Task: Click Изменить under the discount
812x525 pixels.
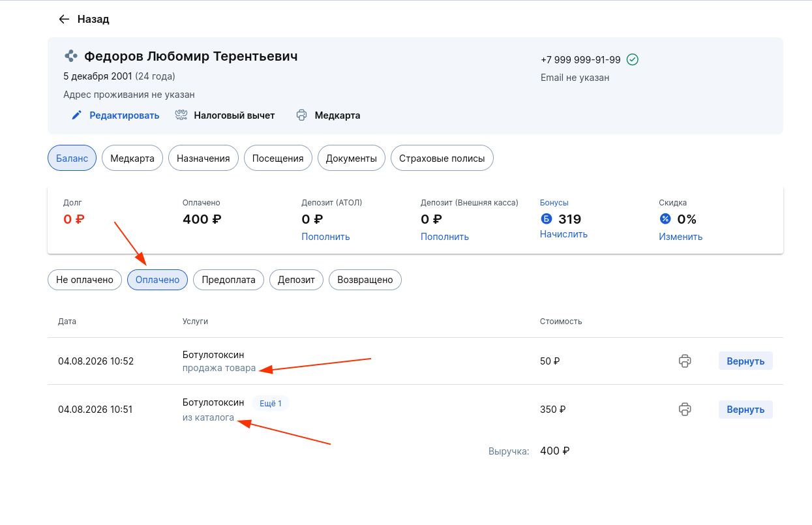Action: pos(681,237)
